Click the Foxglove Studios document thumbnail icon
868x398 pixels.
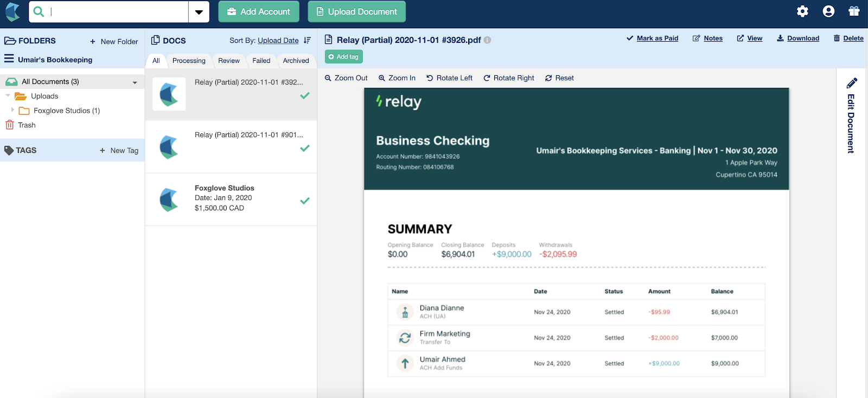click(169, 200)
